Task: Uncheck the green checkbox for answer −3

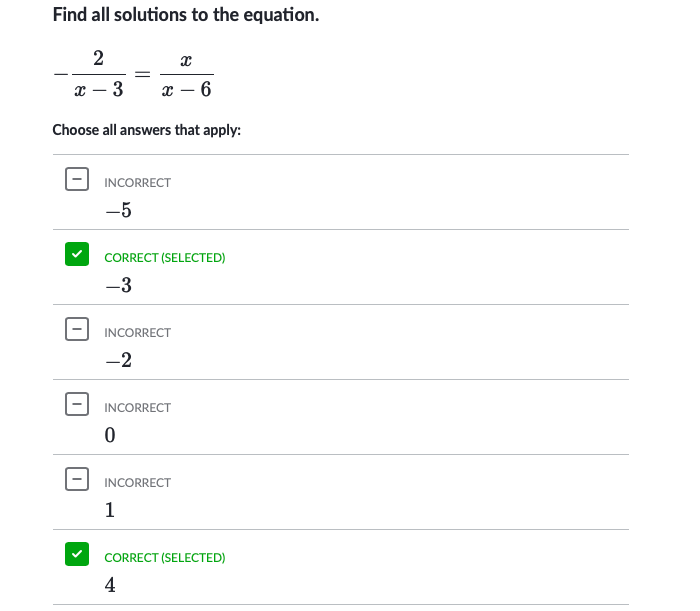Action: point(76,254)
